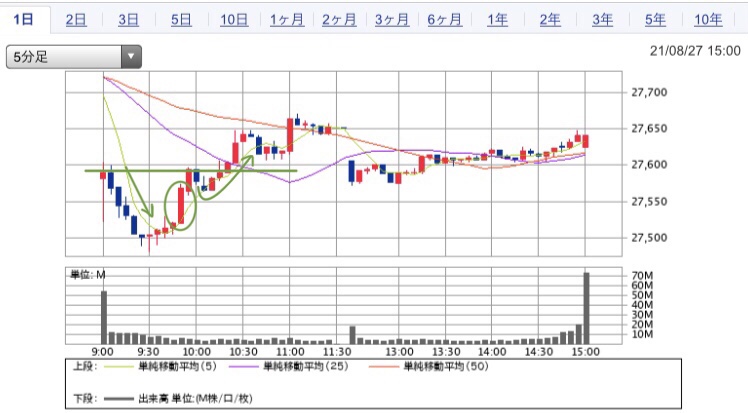
Task: Click the green legend line for MA(5)
Action: click(118, 366)
